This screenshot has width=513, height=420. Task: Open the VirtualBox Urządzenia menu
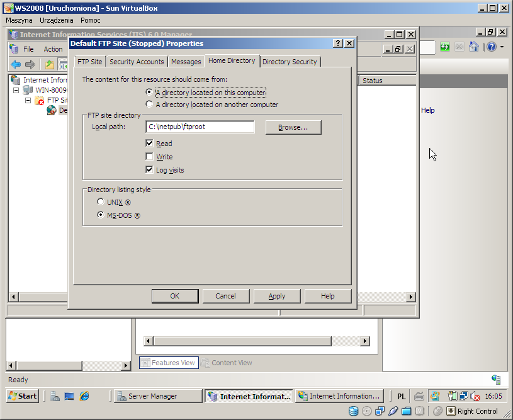56,20
